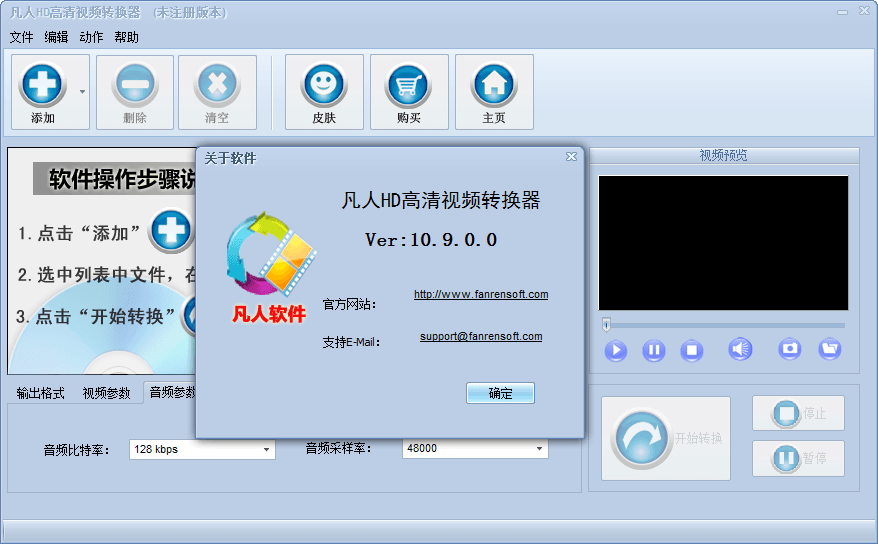Open the http://www.fanrensoft.com link
878x544 pixels.
[x=481, y=295]
